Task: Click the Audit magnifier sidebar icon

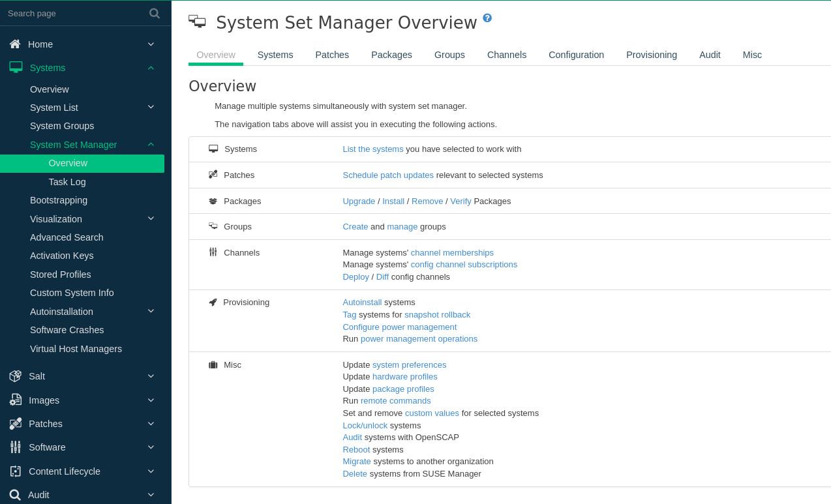Action: tap(15, 495)
